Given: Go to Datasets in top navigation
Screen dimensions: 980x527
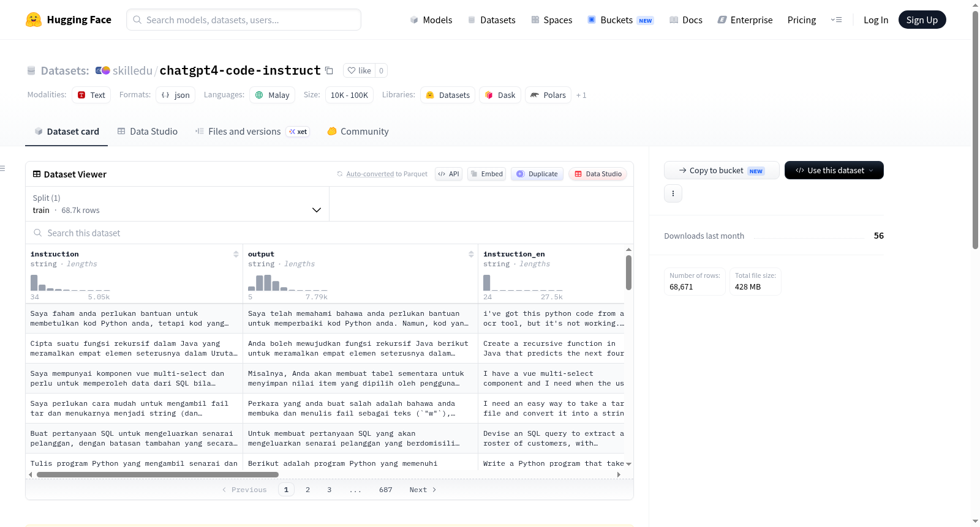Looking at the screenshot, I should 491,20.
